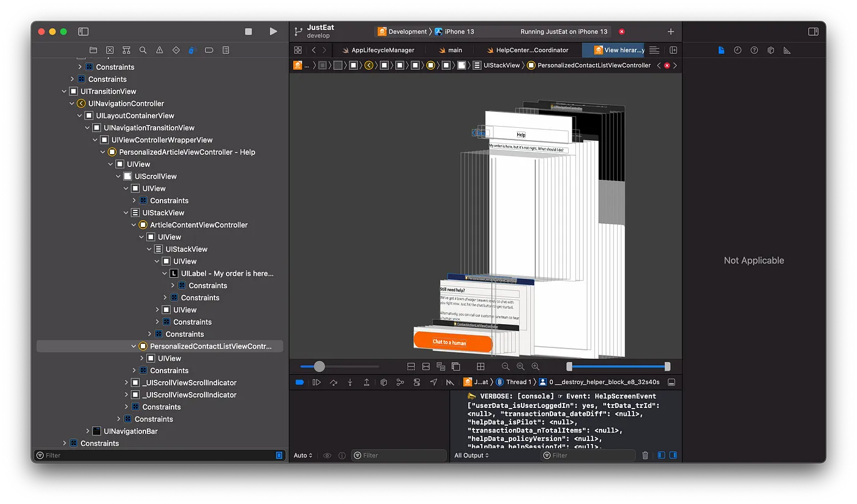
Task: Click PersonalizedContactListViewController in the jump bar
Action: tap(589, 65)
